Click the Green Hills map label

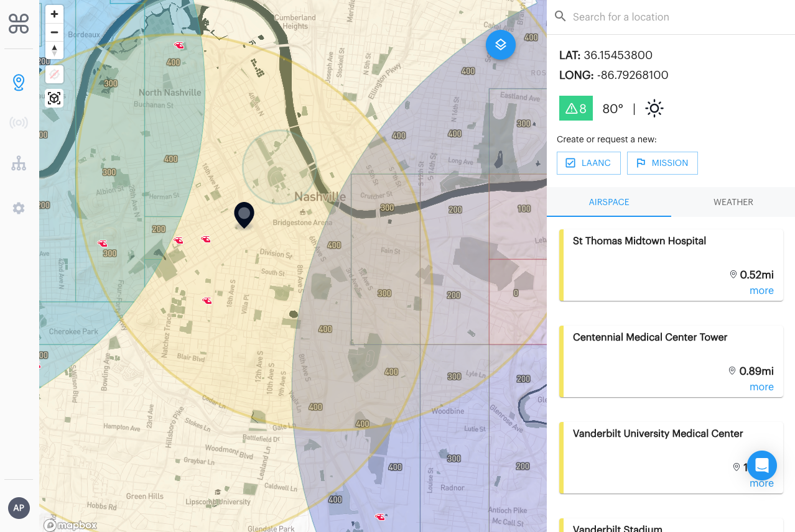click(x=145, y=496)
